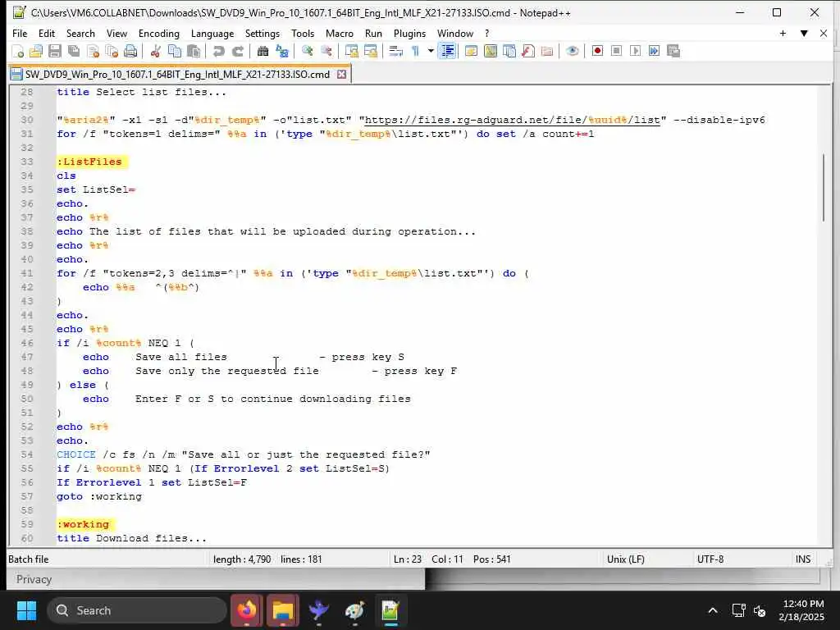
Task: Open Folder as Workspace panel icon
Action: click(547, 52)
